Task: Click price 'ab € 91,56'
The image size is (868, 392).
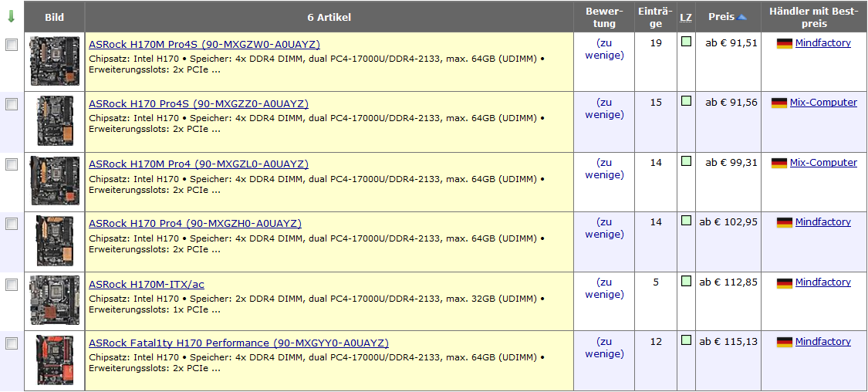Action: [x=731, y=103]
